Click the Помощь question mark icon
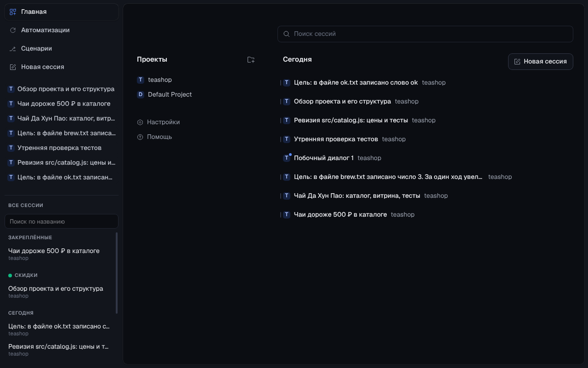The image size is (588, 368). click(140, 137)
